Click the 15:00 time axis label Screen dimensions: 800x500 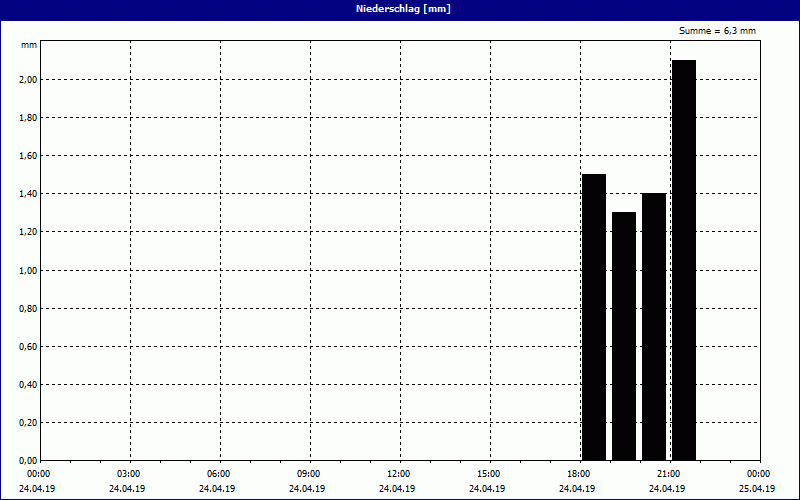[x=488, y=474]
